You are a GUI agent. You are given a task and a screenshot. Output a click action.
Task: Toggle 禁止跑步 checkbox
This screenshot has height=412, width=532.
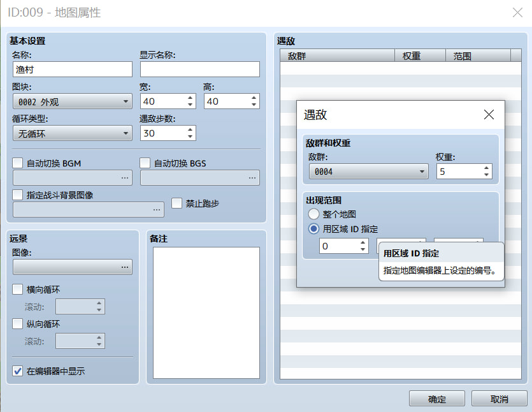coord(176,203)
